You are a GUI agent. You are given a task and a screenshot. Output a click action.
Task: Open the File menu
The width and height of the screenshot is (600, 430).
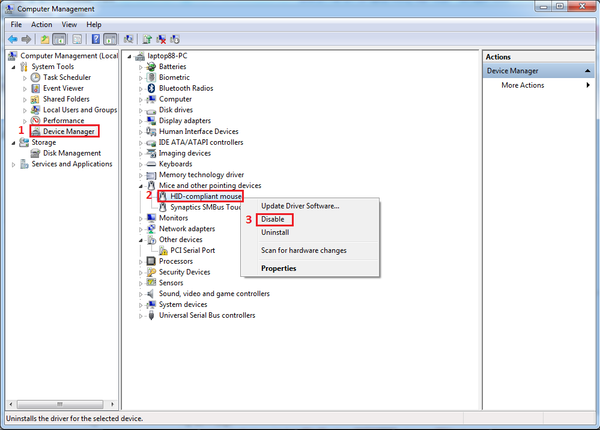coord(16,24)
